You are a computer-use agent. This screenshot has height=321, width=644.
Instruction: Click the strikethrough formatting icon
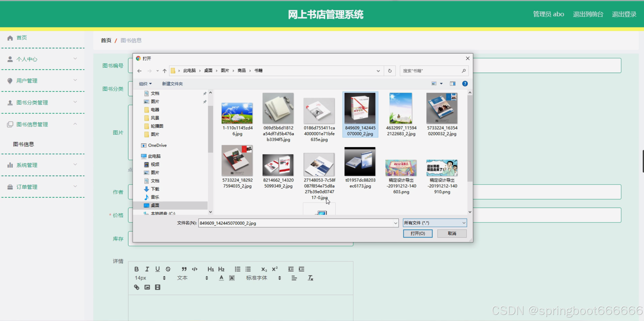[168, 269]
